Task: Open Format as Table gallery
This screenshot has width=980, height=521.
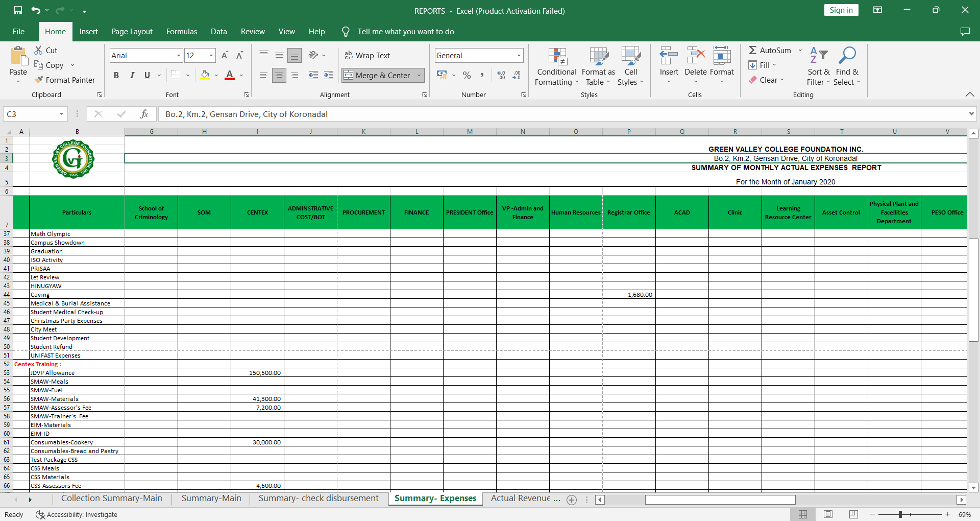Action: tap(598, 66)
